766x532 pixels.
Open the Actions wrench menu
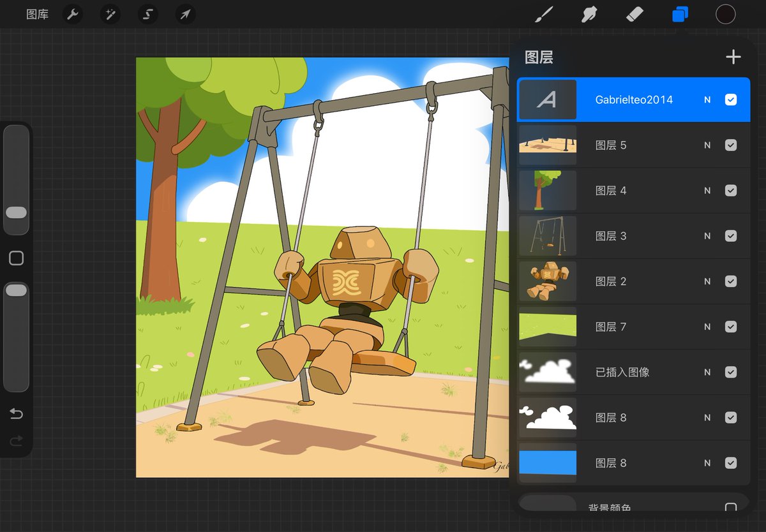point(73,14)
